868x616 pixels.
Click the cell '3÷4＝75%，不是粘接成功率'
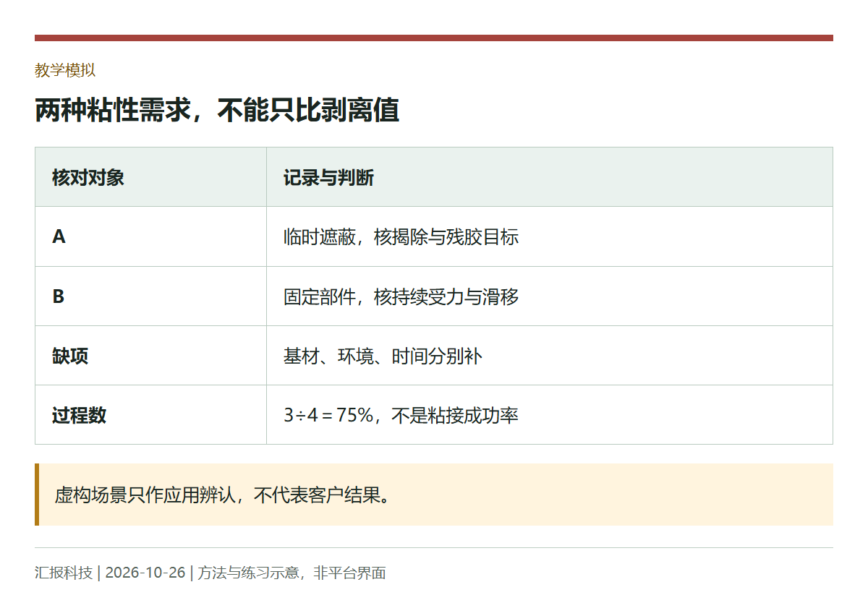pyautogui.click(x=550, y=415)
